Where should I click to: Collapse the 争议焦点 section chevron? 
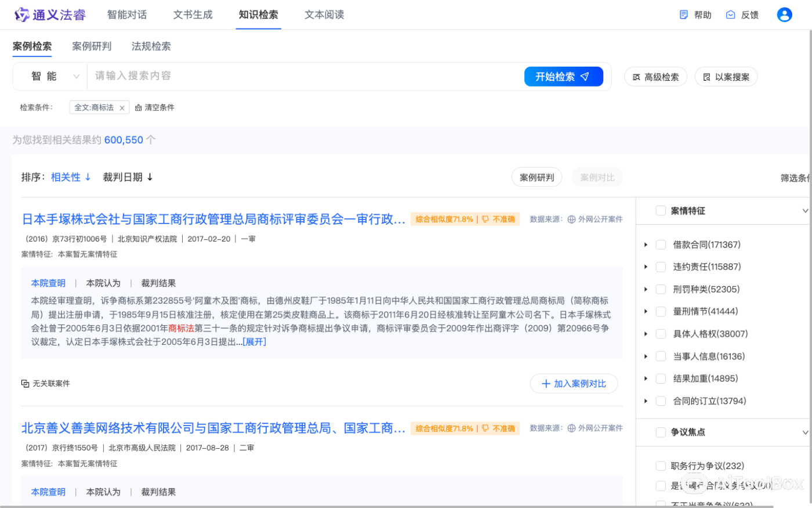tap(806, 432)
